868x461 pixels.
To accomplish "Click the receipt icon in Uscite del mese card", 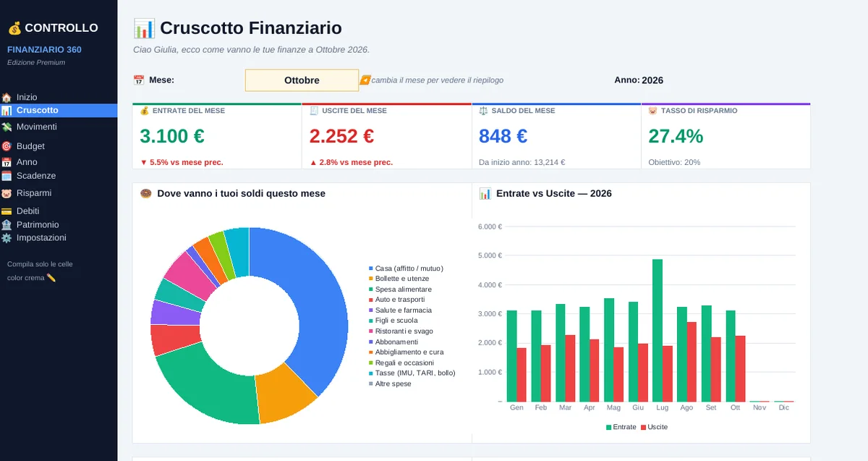I will [x=314, y=111].
